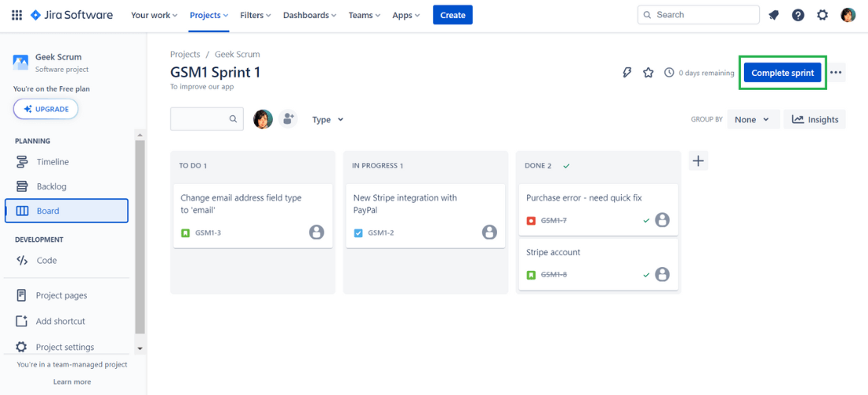Click the story type icon on GSM1-8

(x=531, y=275)
